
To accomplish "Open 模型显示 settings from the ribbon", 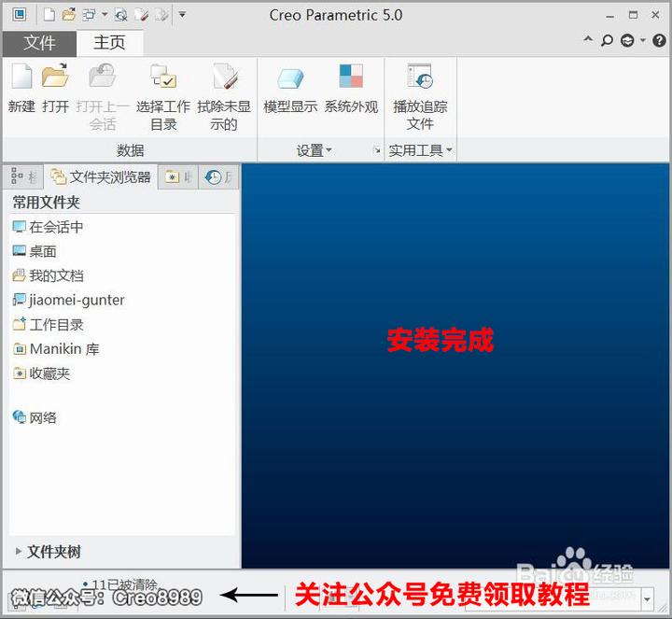I will click(x=290, y=90).
